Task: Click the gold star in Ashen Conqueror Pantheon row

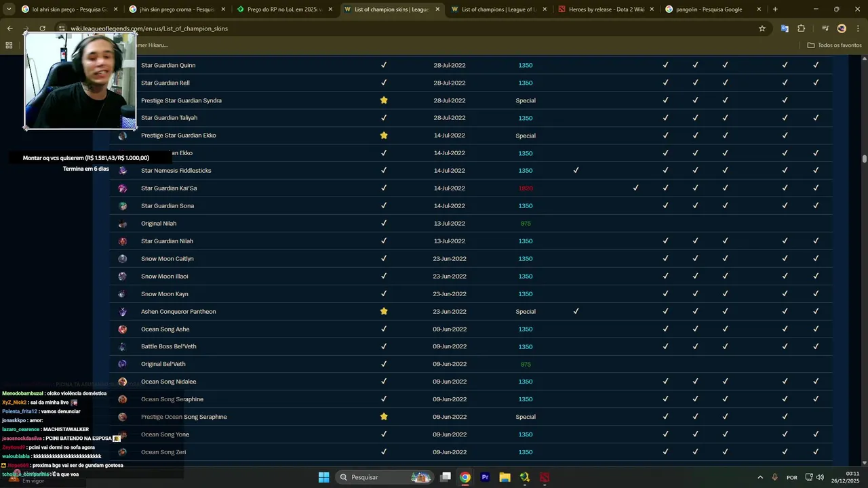Action: coord(384,311)
